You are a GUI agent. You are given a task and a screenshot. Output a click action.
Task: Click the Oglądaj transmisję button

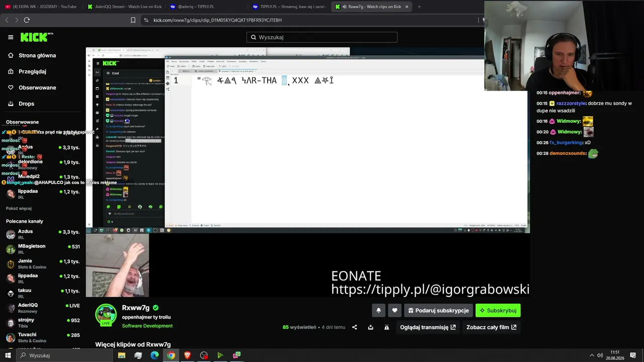[428, 327]
